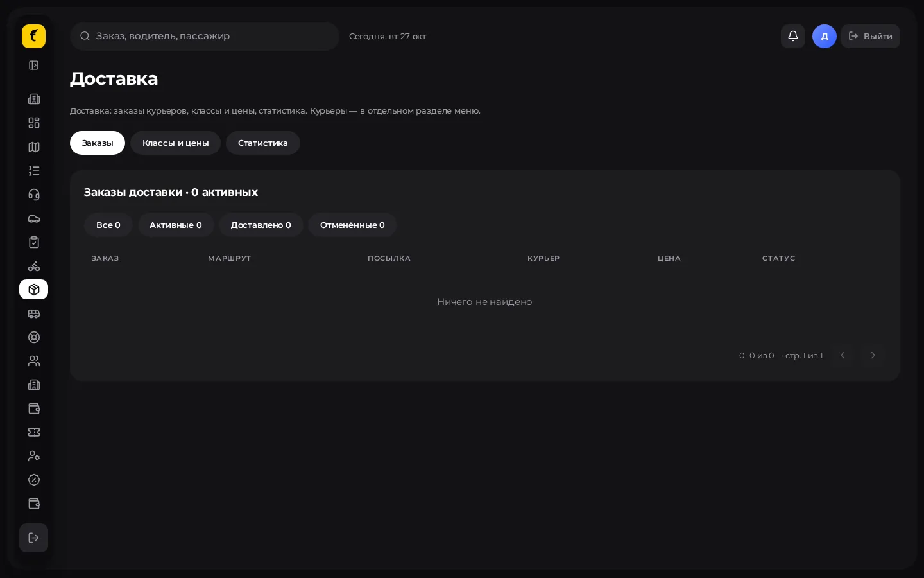Filter orders by Доставлено 0
Viewport: 924px width, 578px height.
[261, 225]
